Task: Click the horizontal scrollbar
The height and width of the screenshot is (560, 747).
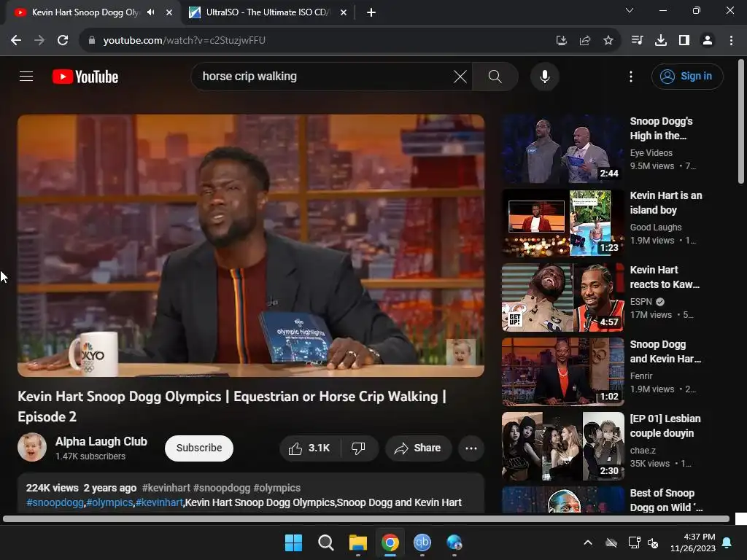Action: 366,518
